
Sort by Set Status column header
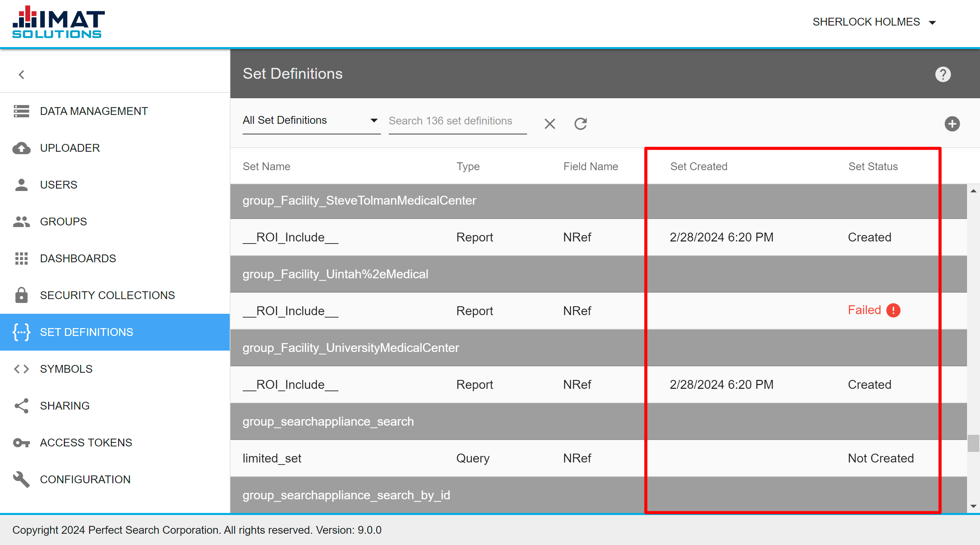point(873,166)
